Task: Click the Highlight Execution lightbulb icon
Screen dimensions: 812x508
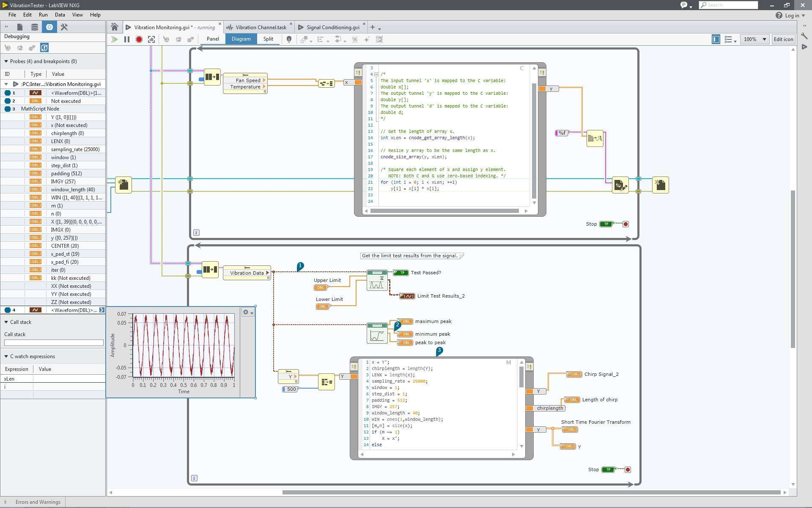Action: pyautogui.click(x=289, y=39)
